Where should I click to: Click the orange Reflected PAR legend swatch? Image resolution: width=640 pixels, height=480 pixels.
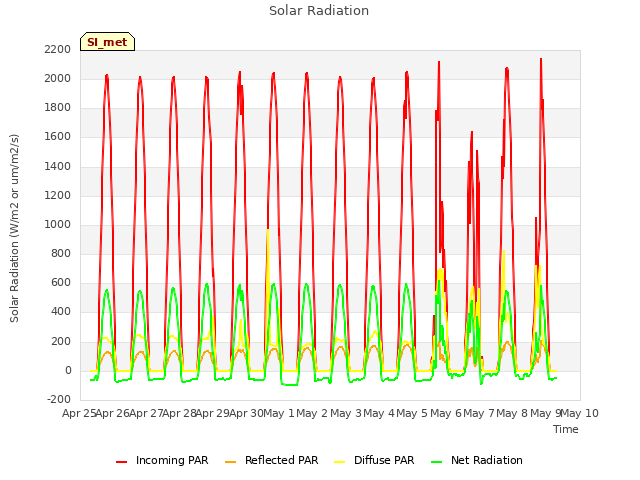(x=231, y=462)
